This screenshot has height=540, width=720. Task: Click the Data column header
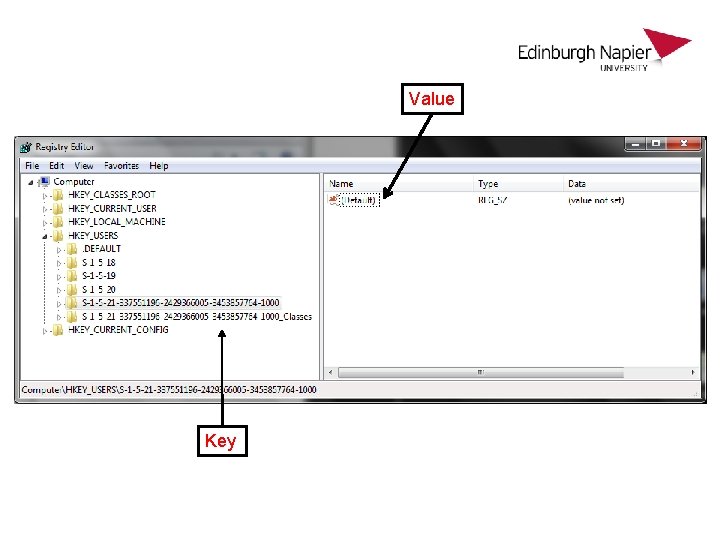click(631, 184)
